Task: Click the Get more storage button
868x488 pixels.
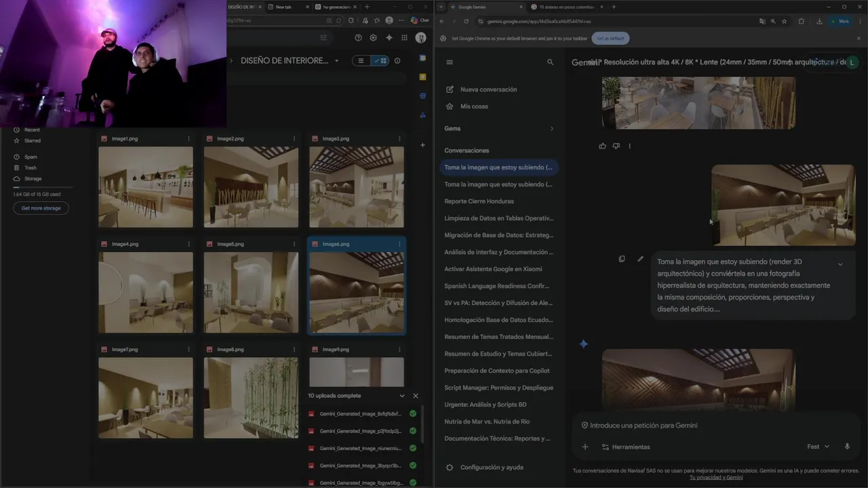Action: pyautogui.click(x=41, y=208)
